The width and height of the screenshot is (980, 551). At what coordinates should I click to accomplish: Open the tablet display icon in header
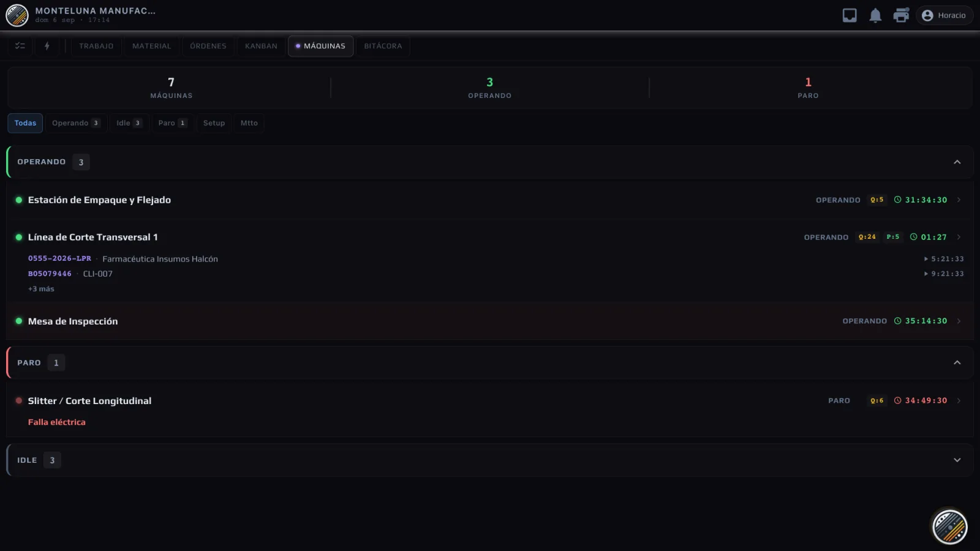point(850,15)
